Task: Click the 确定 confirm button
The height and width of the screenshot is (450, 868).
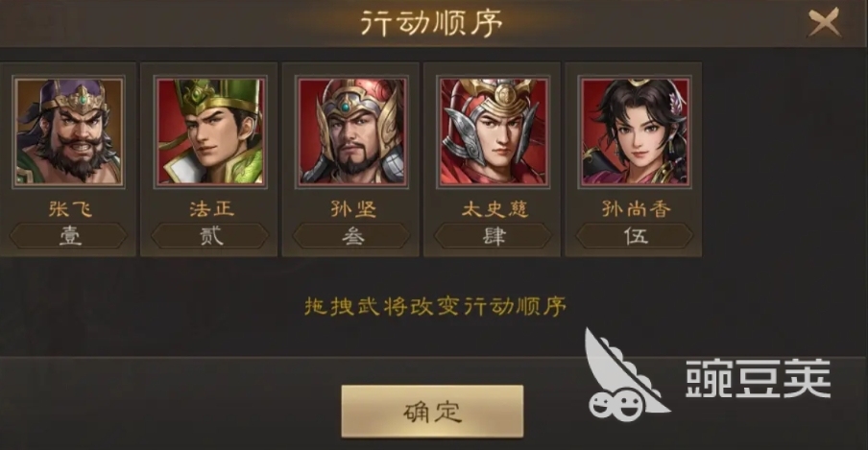Action: click(x=432, y=412)
